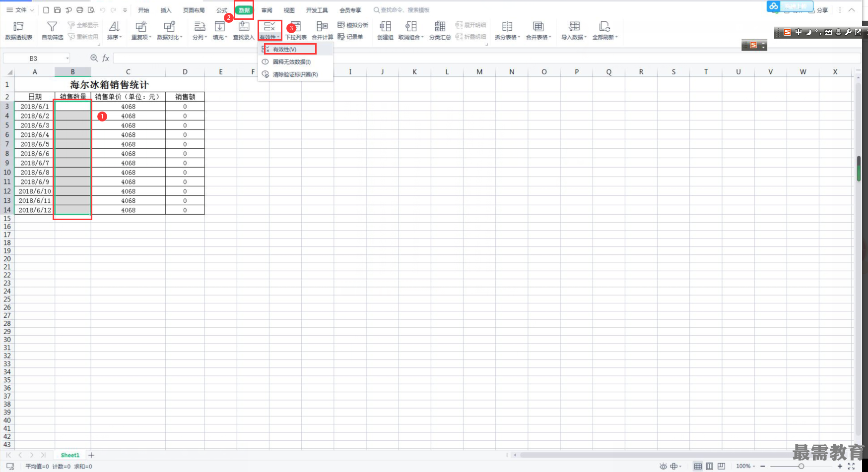Open the filter group dialog launcher

(99, 44)
